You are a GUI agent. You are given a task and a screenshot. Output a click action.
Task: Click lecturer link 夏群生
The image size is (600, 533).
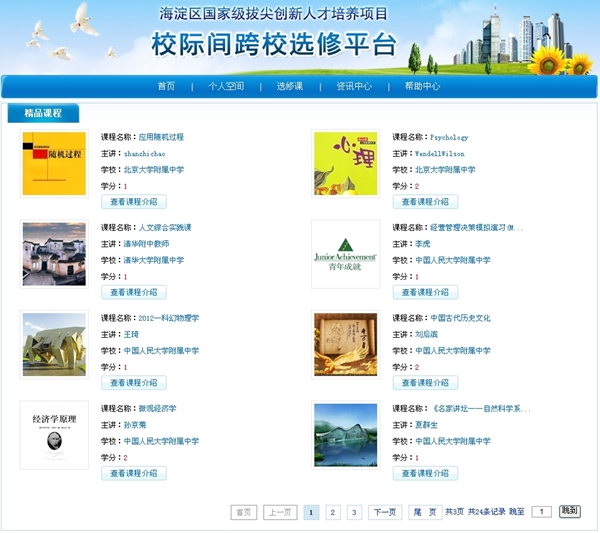(x=426, y=425)
